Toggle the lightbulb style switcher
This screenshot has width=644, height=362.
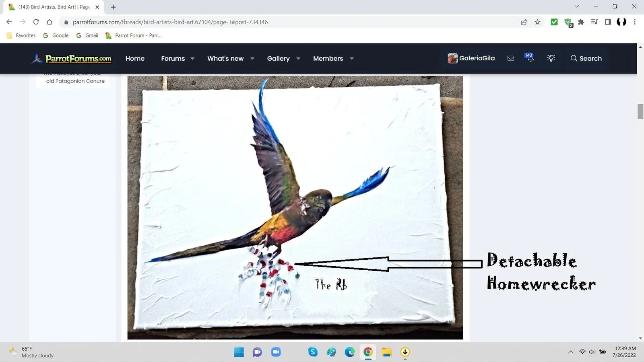tap(551, 58)
